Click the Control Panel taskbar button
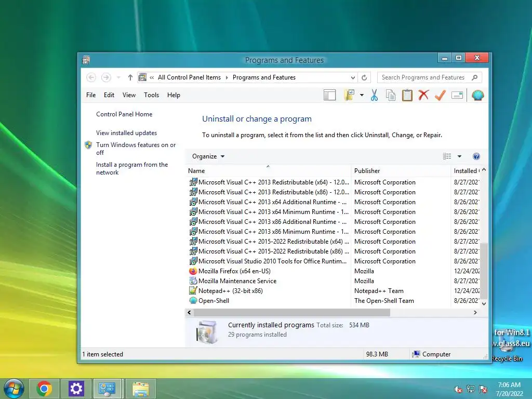Viewport: 532px width, 399px height. pos(107,389)
